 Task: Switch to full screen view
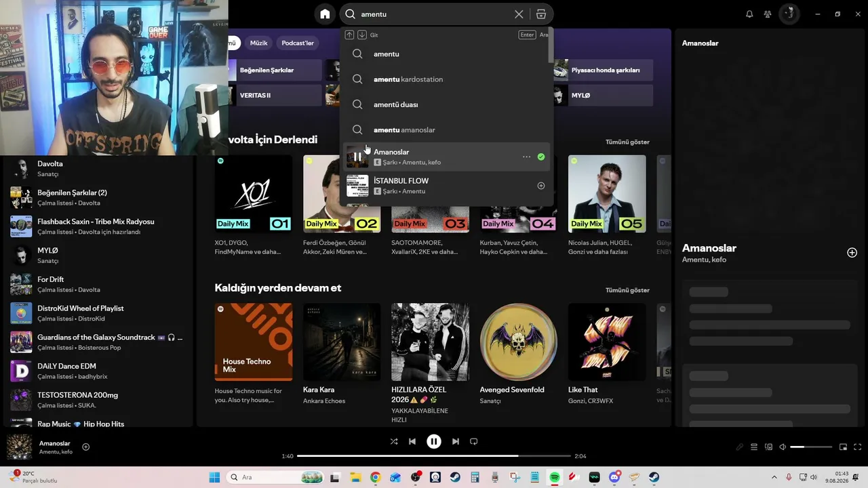tap(858, 447)
